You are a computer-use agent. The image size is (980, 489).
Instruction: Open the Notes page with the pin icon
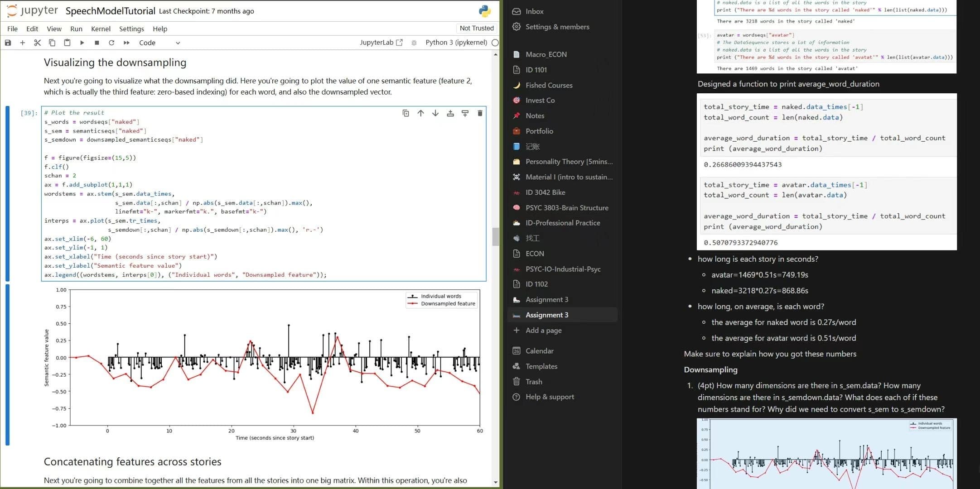point(535,115)
